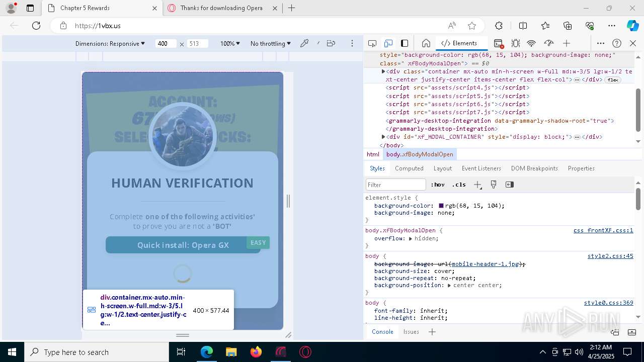Select the grammarly-desktop-integration node
This screenshot has height=362, width=644.
click(500, 121)
